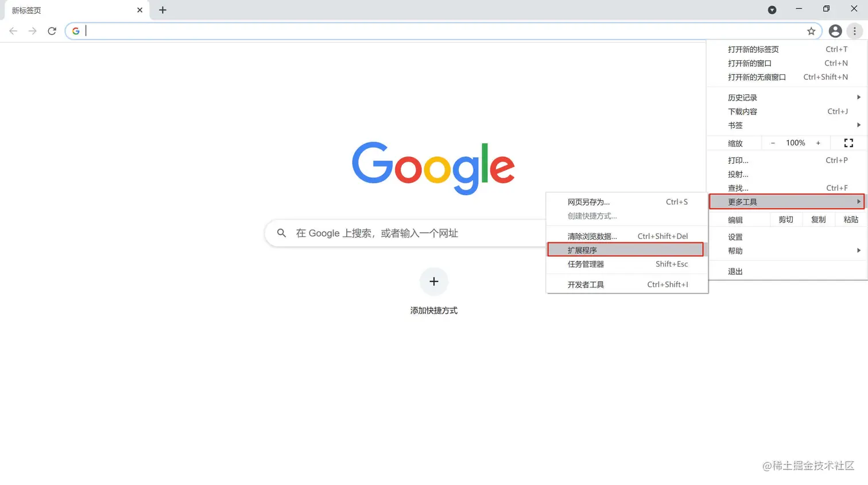This screenshot has width=868, height=485.
Task: Increase zoom with plus button
Action: 818,143
